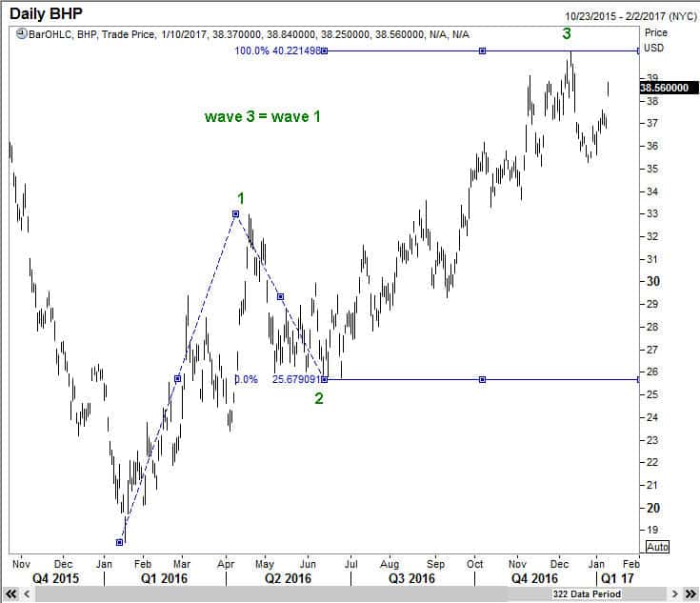The width and height of the screenshot is (700, 603).
Task: Select the 0.0% line left anchor handle
Action: [325, 379]
